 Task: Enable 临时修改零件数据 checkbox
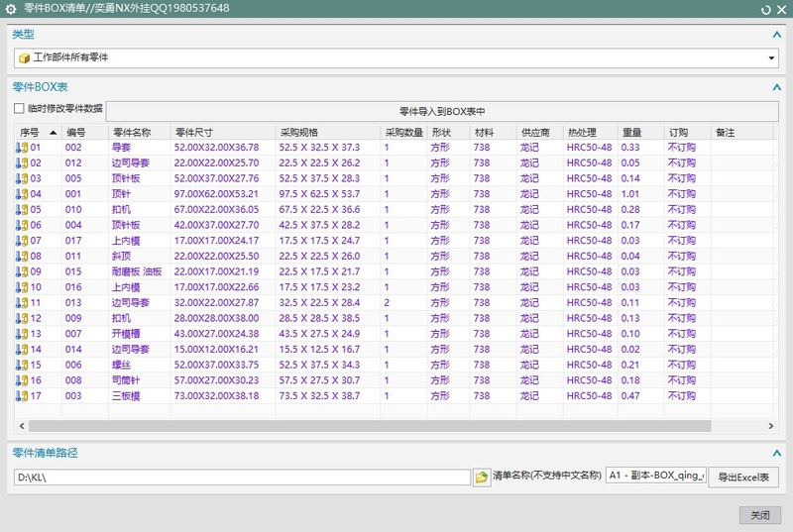[19, 108]
